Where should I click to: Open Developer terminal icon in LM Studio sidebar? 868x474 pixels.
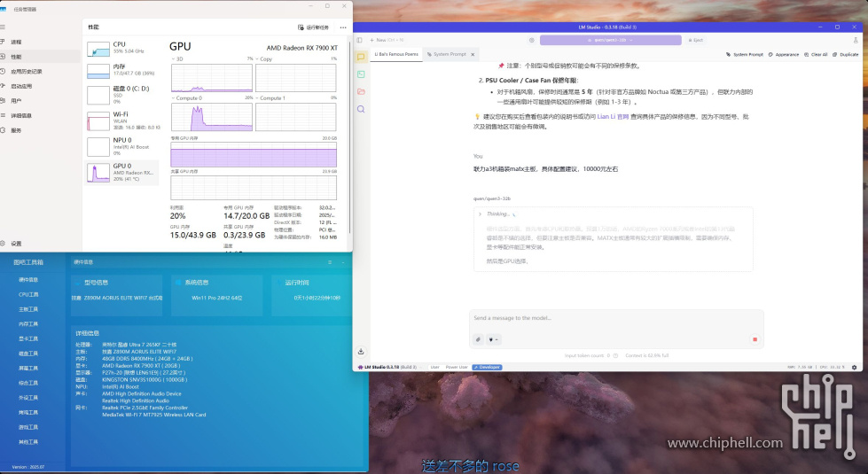click(361, 74)
